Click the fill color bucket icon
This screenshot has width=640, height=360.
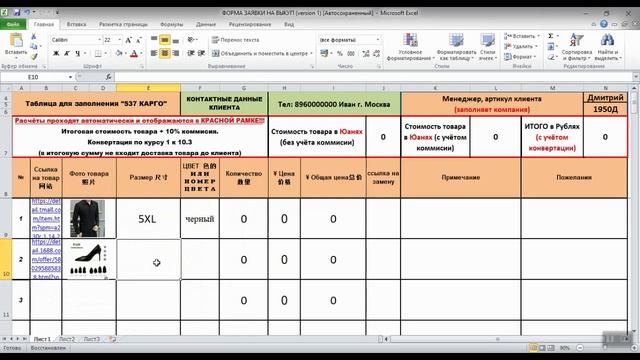(x=119, y=53)
